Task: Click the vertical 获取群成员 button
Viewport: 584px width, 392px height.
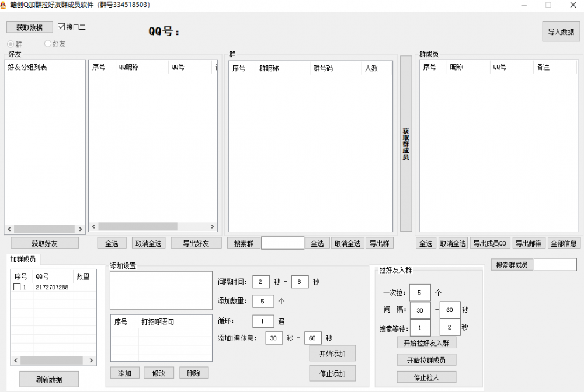Action: pyautogui.click(x=406, y=143)
